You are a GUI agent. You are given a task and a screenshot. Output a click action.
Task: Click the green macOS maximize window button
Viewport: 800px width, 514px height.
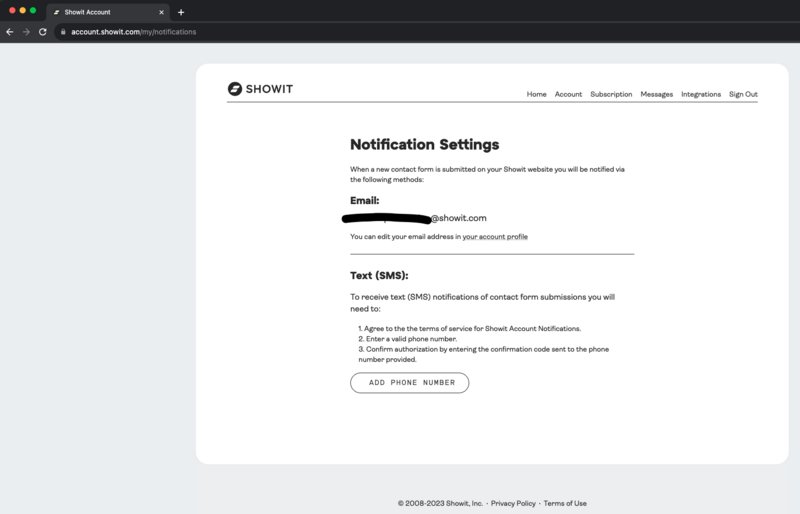33,10
